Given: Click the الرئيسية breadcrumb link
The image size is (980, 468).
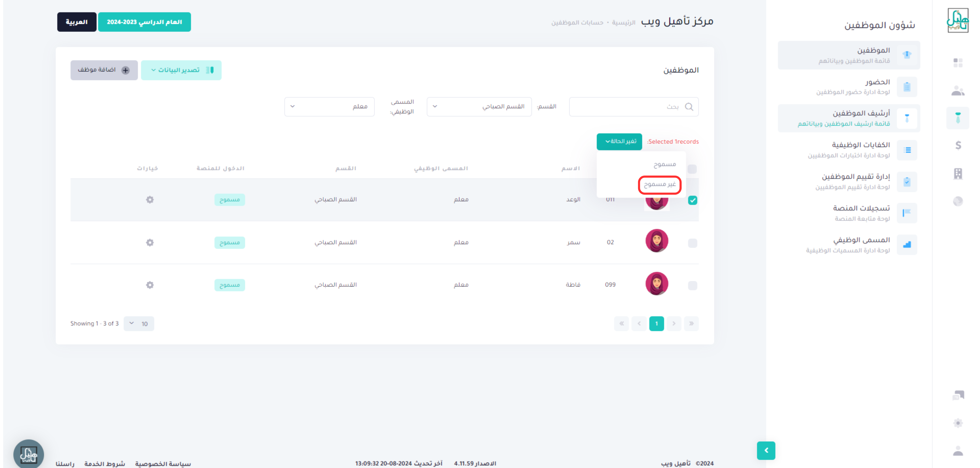Looking at the screenshot, I should click(x=623, y=23).
